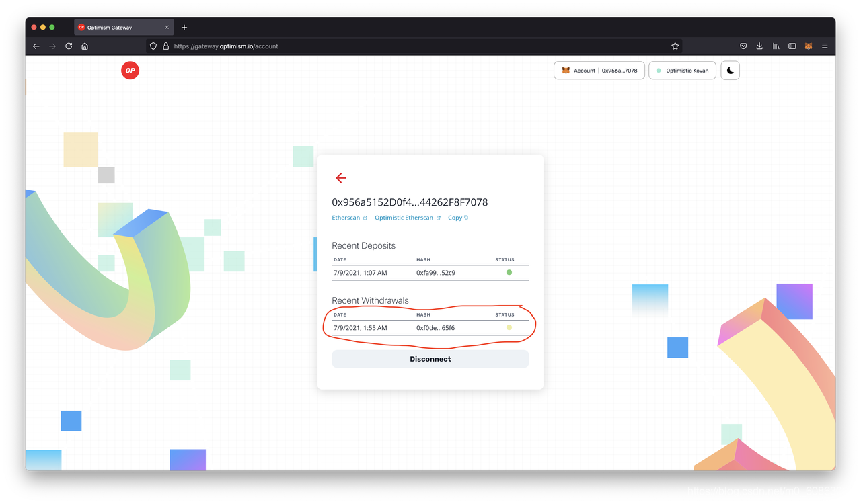
Task: Click the Recent Deposits heading
Action: click(363, 246)
